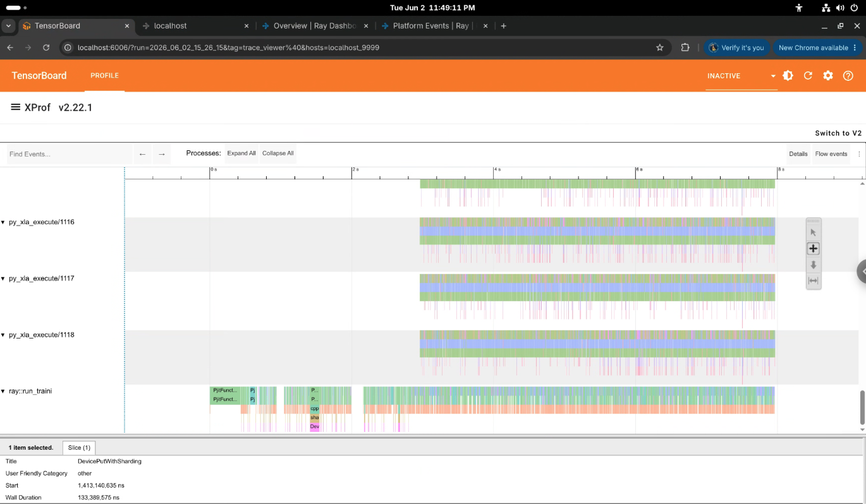Click the Chrome address bar URL
Screen dimensions: 866x504
coord(228,47)
